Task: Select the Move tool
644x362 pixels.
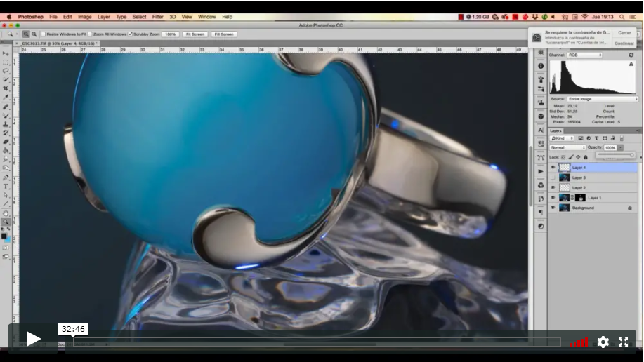Action: (6, 53)
